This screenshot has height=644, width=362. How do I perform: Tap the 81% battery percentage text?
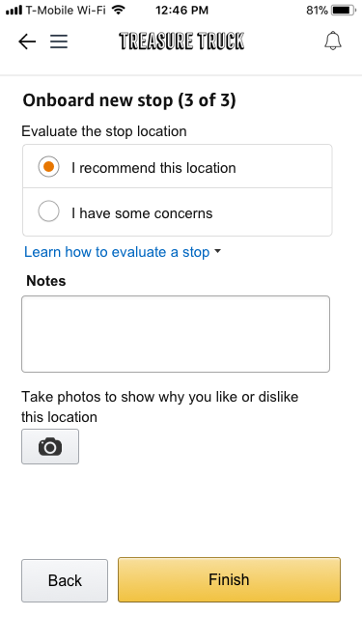[x=317, y=10]
